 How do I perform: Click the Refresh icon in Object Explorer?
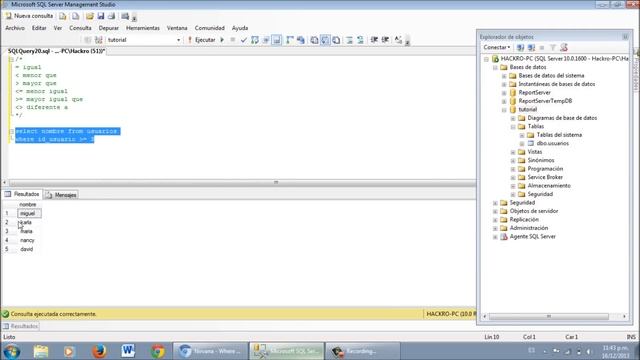pyautogui.click(x=564, y=48)
